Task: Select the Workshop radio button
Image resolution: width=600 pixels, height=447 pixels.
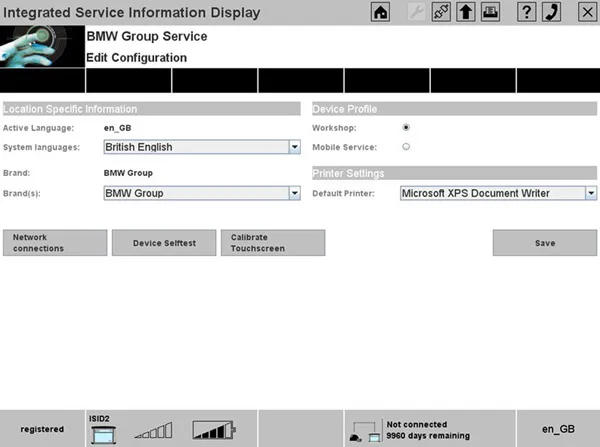Action: click(406, 127)
